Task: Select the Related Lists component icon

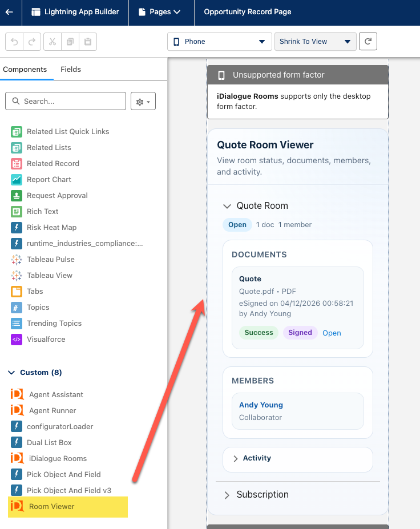Action: click(17, 147)
